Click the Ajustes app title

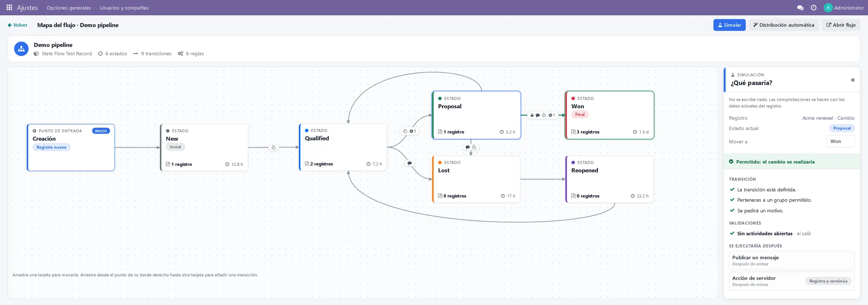point(27,8)
